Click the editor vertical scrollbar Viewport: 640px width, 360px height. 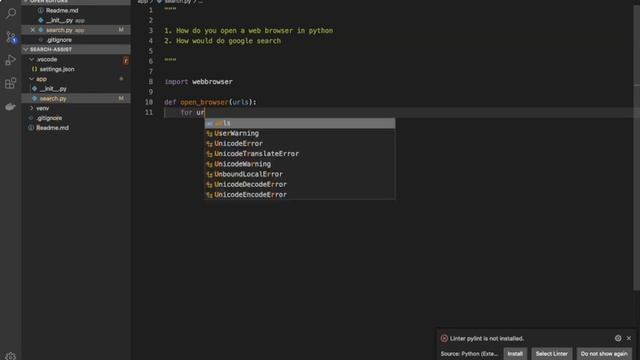click(x=636, y=147)
